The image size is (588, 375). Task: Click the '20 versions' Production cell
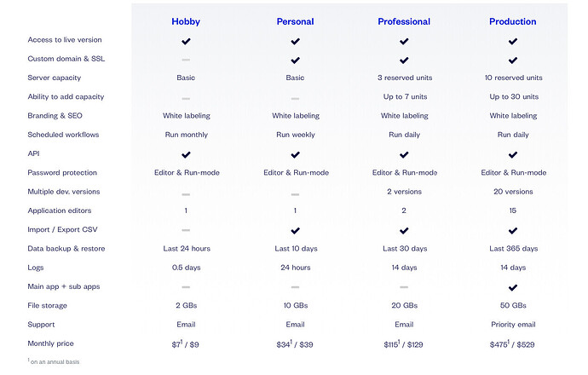tap(513, 192)
